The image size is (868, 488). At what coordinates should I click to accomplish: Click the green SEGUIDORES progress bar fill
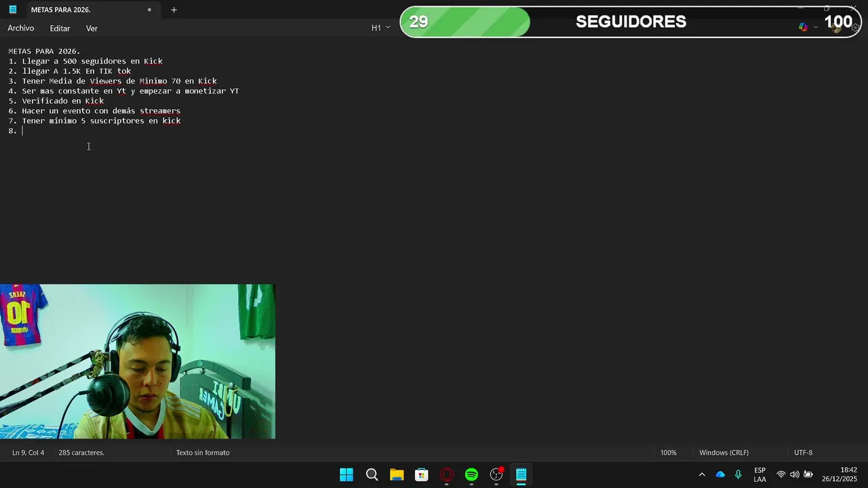(x=465, y=22)
